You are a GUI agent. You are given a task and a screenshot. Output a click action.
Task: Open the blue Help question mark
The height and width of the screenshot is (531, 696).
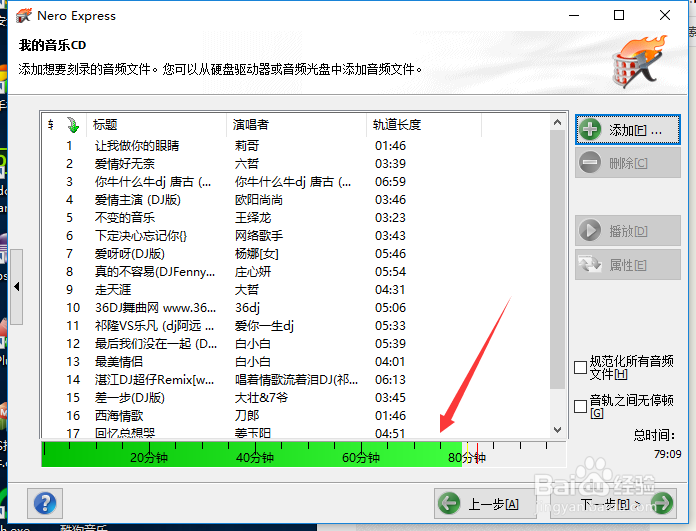tap(45, 503)
